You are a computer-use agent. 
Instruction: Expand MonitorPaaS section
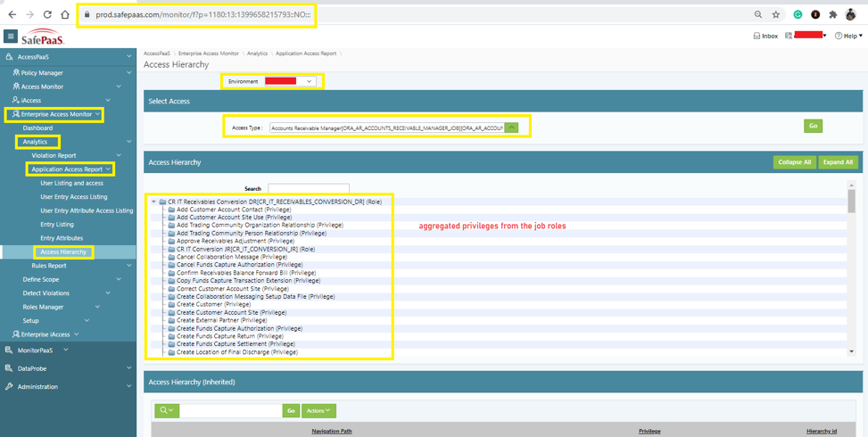point(68,350)
